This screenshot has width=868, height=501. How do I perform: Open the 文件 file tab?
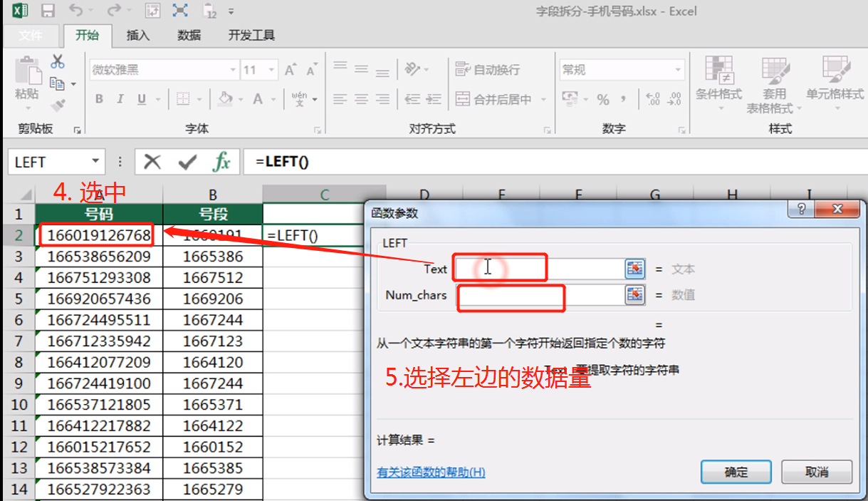pyautogui.click(x=30, y=36)
